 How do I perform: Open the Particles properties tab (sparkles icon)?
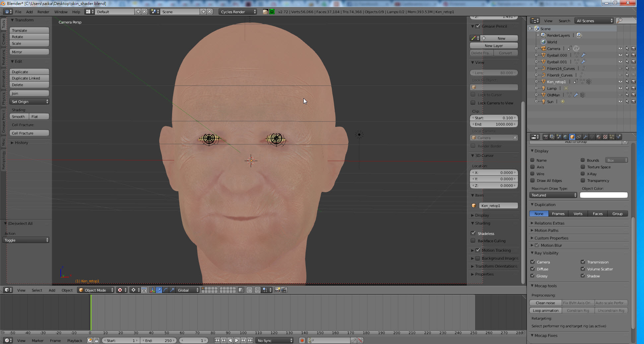(612, 137)
